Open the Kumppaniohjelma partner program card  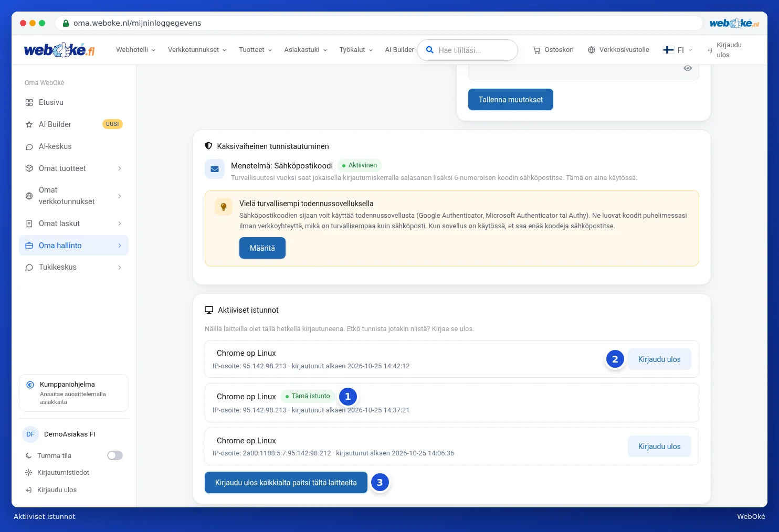click(x=73, y=393)
